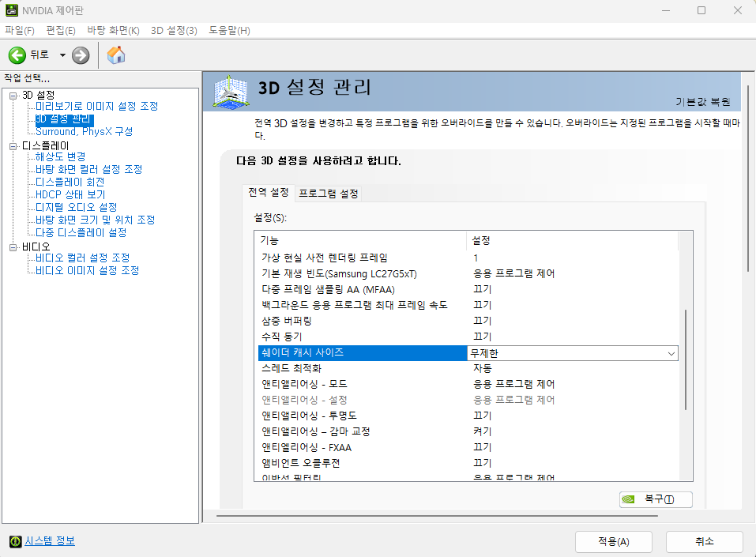This screenshot has width=756, height=557.
Task: Open Surround, PhysX 구성
Action: click(x=84, y=131)
